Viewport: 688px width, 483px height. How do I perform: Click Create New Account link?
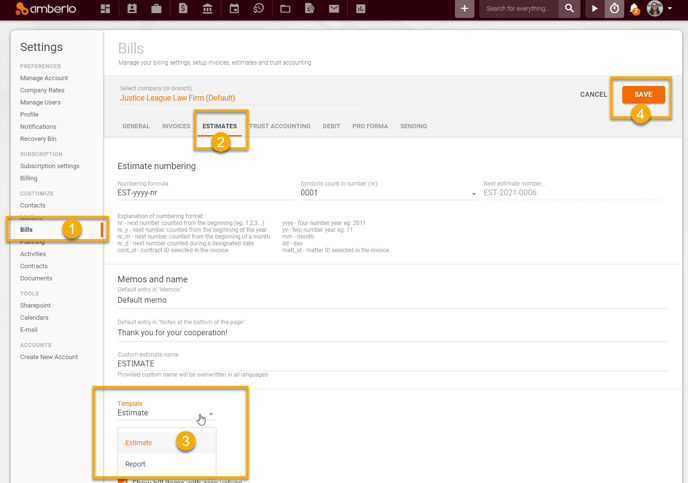coord(49,357)
